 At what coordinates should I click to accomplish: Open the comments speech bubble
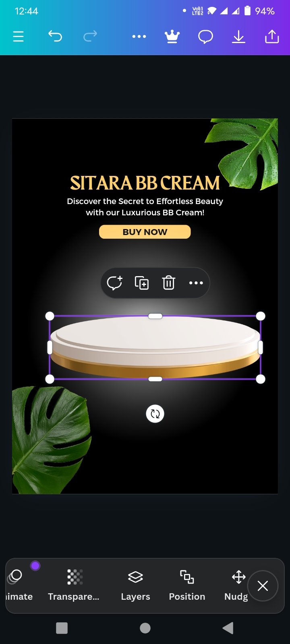click(205, 37)
